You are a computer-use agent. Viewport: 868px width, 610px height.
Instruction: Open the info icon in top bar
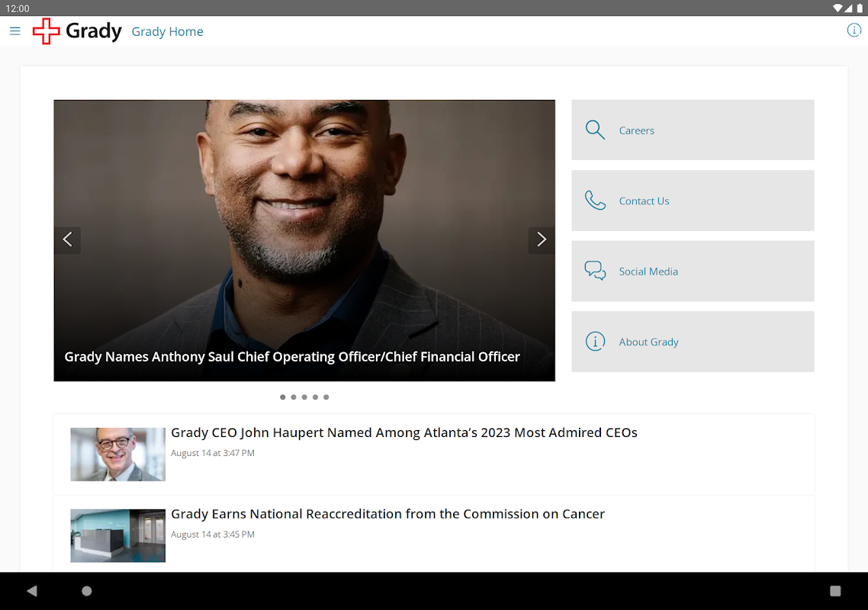(x=854, y=30)
